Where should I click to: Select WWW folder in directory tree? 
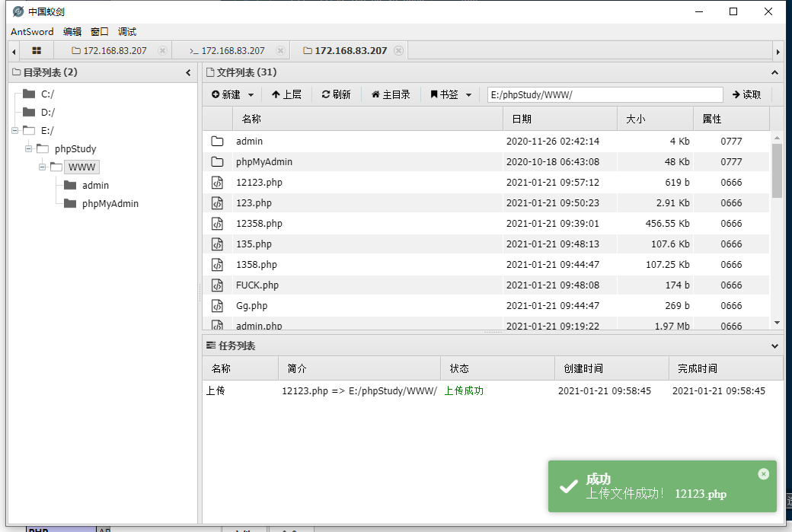pyautogui.click(x=81, y=167)
